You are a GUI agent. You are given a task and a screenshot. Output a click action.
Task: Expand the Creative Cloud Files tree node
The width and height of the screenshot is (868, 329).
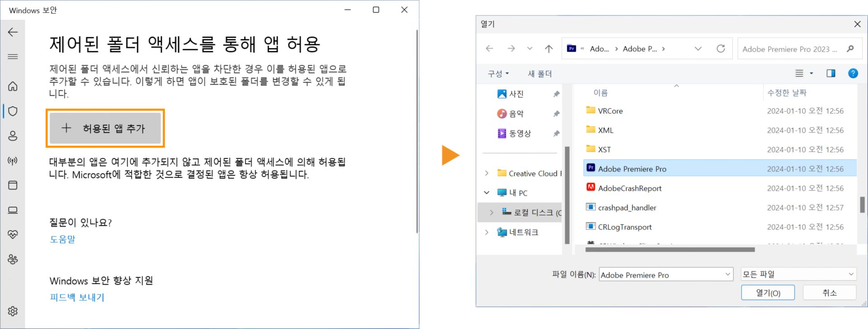(486, 173)
